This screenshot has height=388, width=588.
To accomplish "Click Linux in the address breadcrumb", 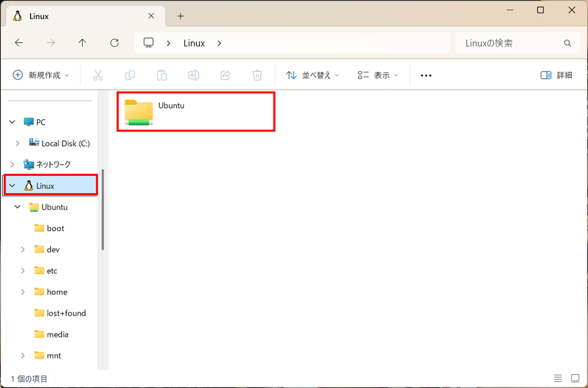I will (194, 44).
